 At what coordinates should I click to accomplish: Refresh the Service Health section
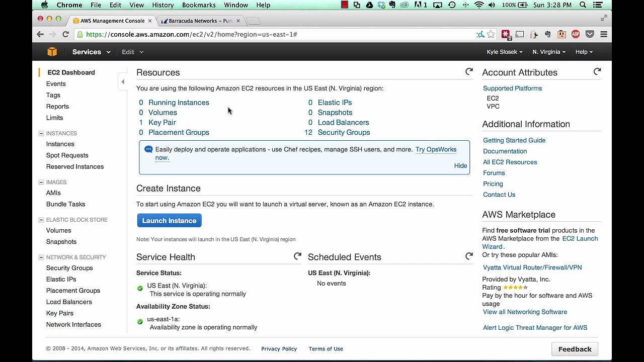click(297, 256)
